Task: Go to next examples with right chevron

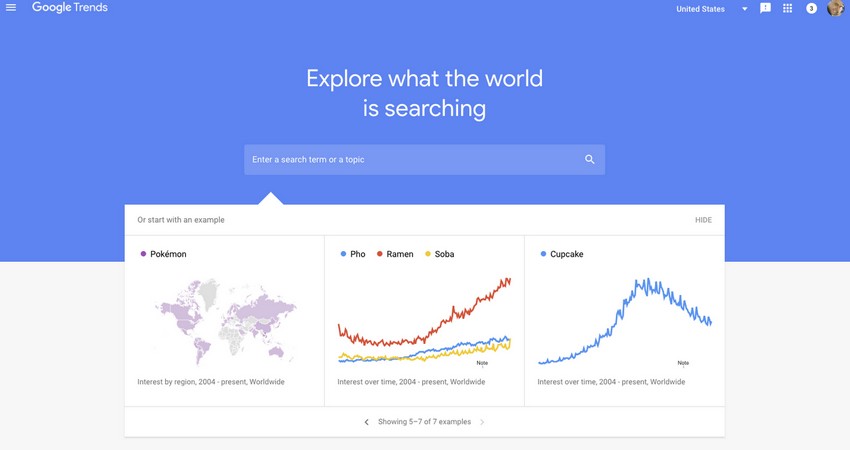Action: point(482,422)
